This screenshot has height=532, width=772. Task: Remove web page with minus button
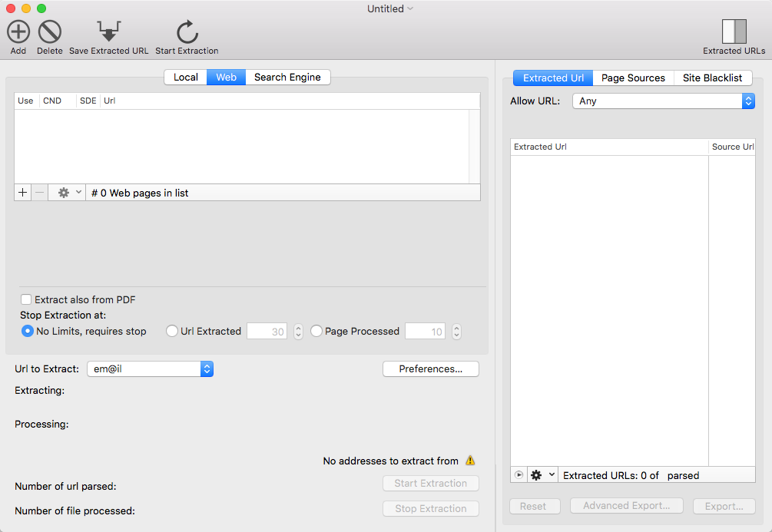click(x=39, y=193)
